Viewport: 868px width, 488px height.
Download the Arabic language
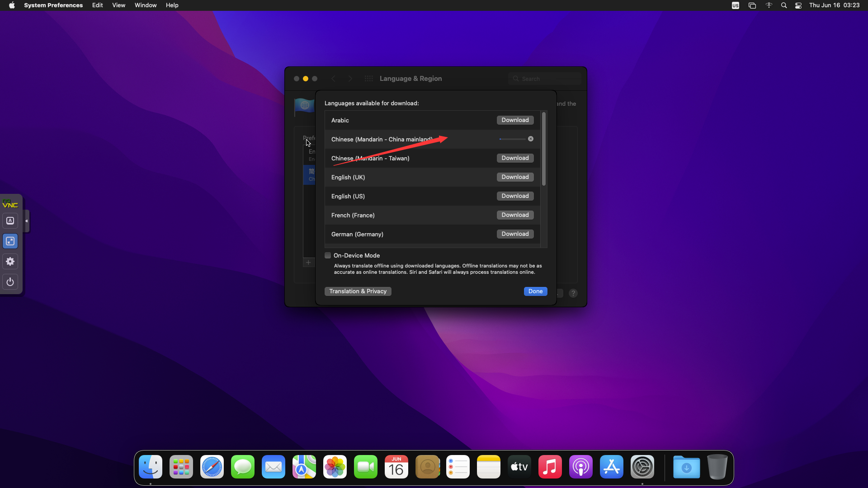[x=515, y=120]
